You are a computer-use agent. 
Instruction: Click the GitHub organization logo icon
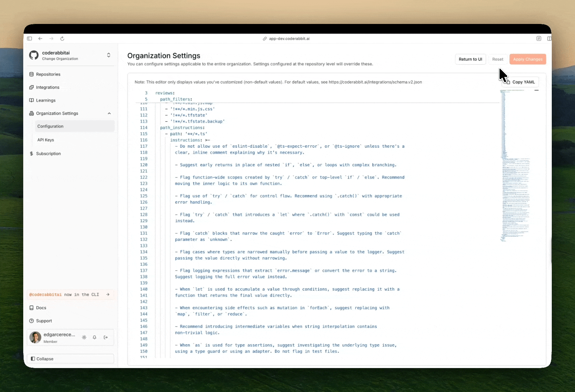click(34, 55)
